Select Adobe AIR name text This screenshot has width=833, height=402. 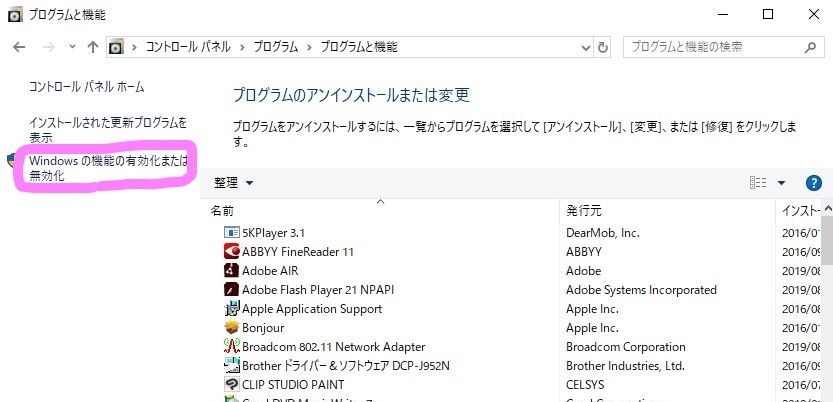click(x=270, y=271)
